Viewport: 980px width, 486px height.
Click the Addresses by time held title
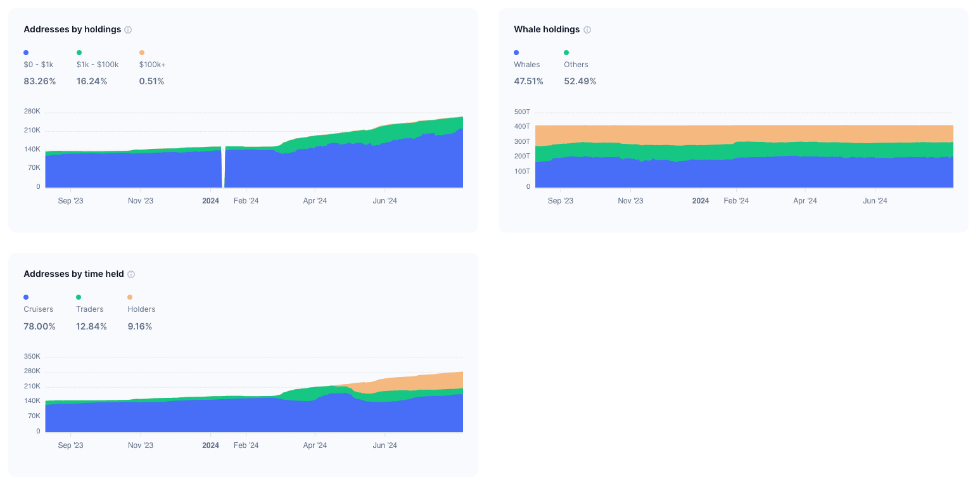(x=73, y=274)
